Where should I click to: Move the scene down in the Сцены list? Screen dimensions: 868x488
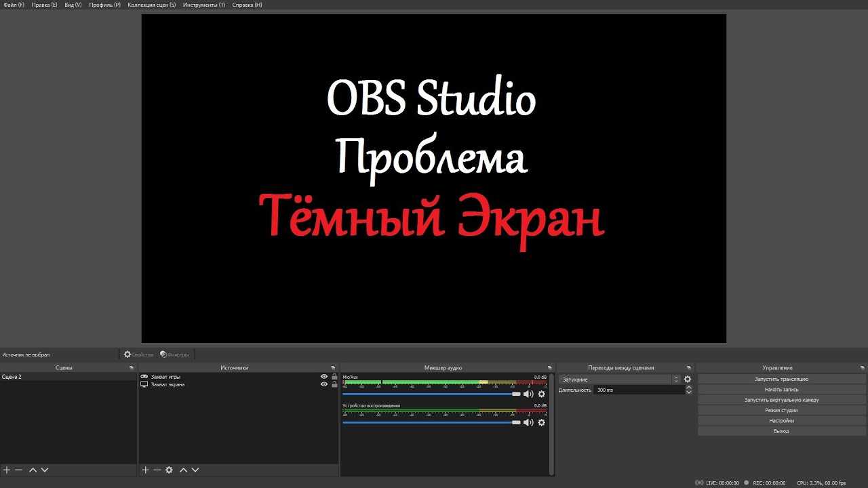(45, 470)
